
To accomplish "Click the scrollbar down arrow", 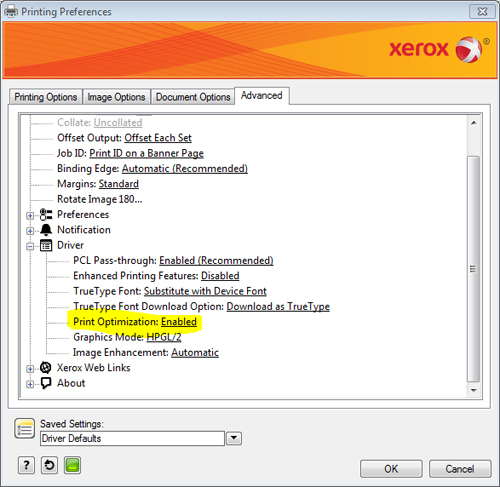I will pyautogui.click(x=473, y=390).
